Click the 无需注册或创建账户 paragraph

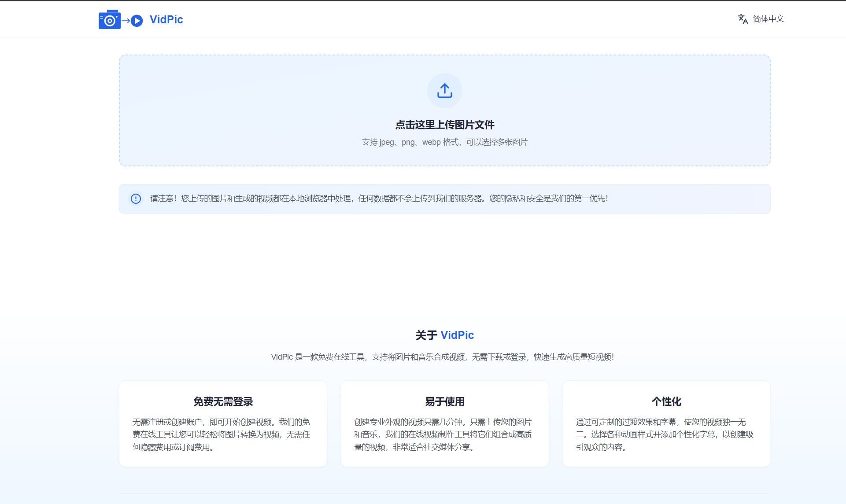pos(222,434)
